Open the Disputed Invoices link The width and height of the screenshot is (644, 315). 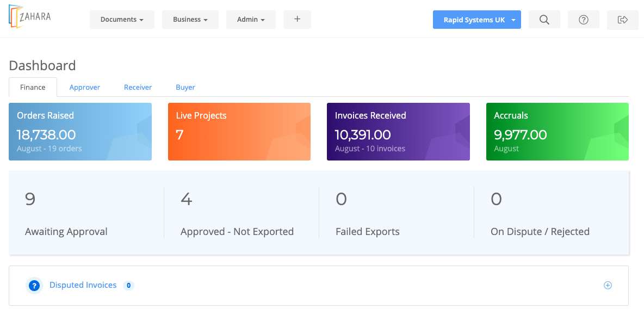pos(83,285)
